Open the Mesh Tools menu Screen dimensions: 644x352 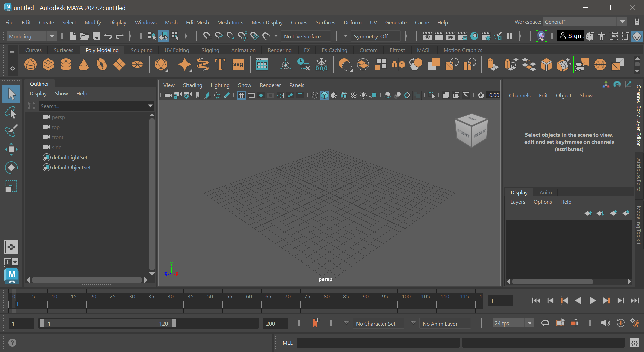230,22
